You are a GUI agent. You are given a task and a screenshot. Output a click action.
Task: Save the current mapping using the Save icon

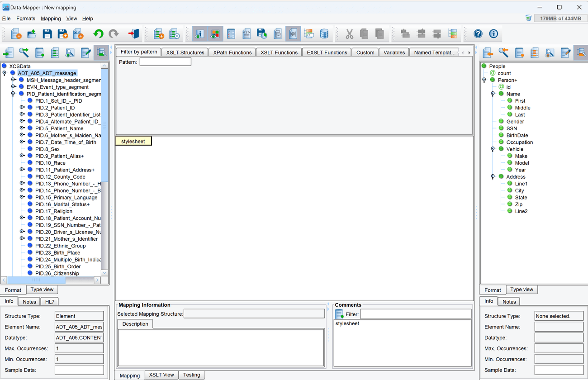tap(47, 33)
